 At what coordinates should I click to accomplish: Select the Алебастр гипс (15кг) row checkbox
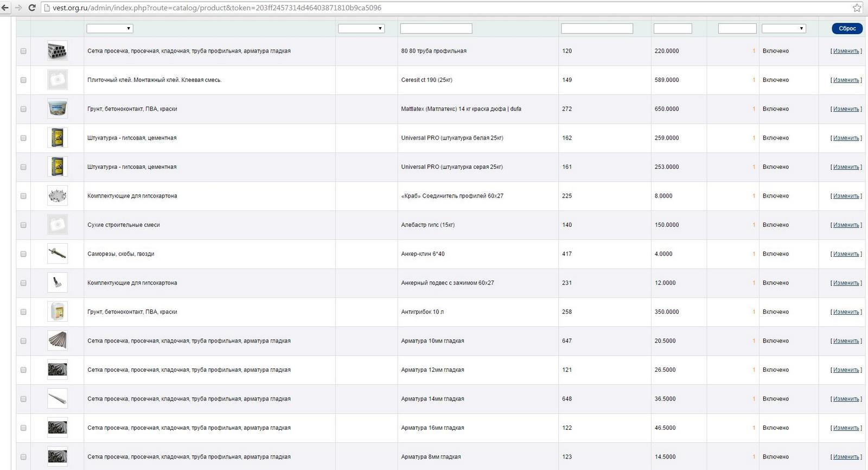pyautogui.click(x=23, y=225)
